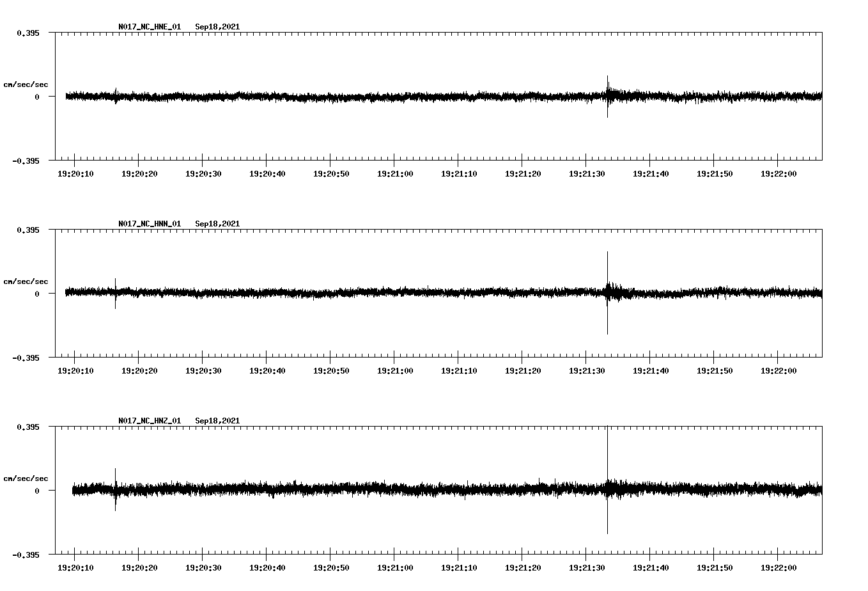Click time label 19:21:30 under HNE plot

coord(587,174)
